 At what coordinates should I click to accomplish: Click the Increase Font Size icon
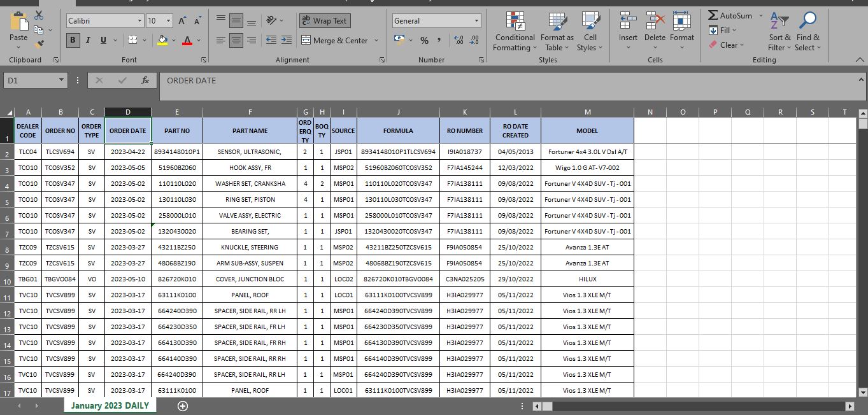click(x=182, y=21)
